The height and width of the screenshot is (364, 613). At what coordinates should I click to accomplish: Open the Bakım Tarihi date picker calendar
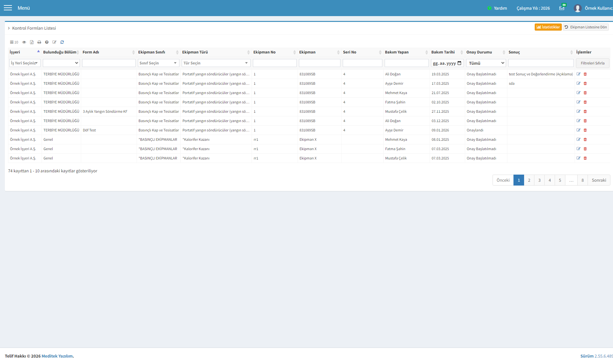pos(459,63)
